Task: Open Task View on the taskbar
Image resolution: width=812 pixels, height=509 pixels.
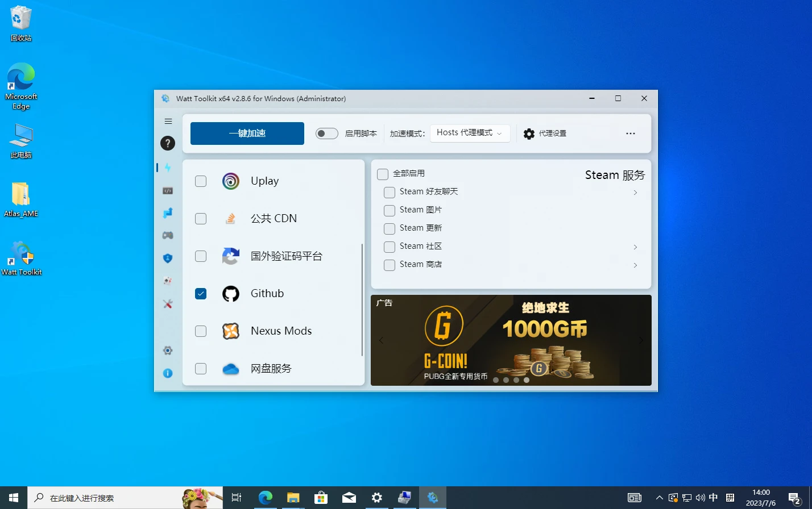Action: pyautogui.click(x=237, y=498)
